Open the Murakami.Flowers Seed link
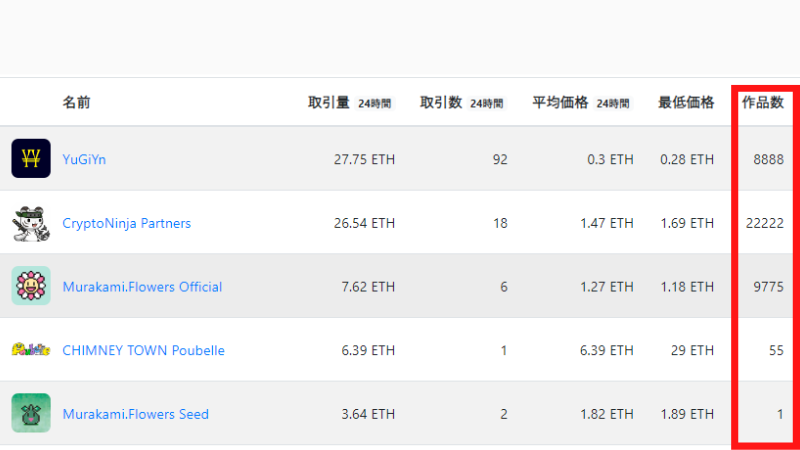800x450 pixels. pyautogui.click(x=136, y=414)
